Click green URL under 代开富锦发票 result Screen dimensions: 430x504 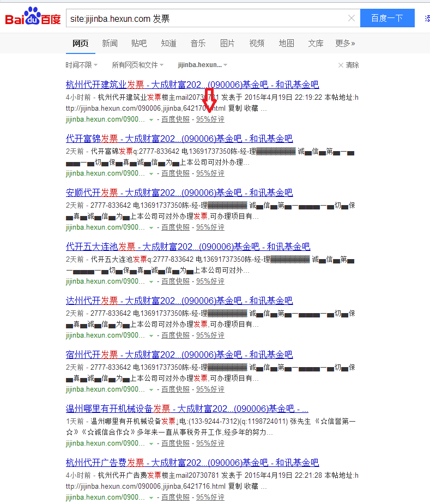tap(105, 173)
